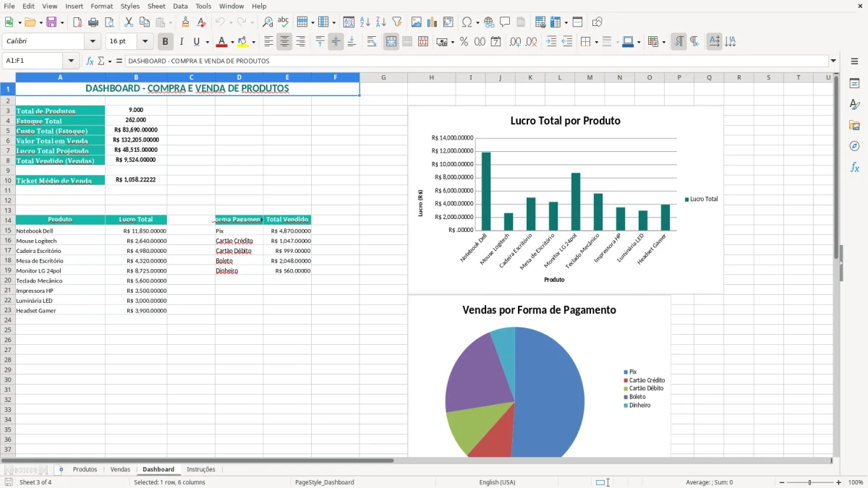Click the Draw Functions shapes icon
Viewport: 868px width, 488px height.
597,22
